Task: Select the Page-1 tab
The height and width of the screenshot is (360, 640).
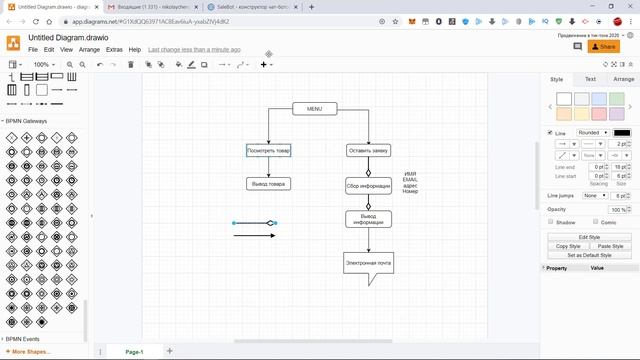Action: [134, 352]
